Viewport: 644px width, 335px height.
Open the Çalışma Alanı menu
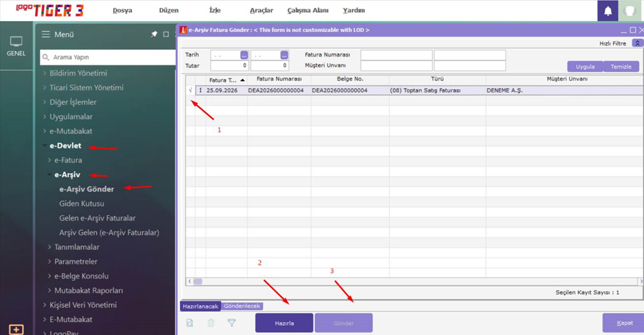[308, 11]
